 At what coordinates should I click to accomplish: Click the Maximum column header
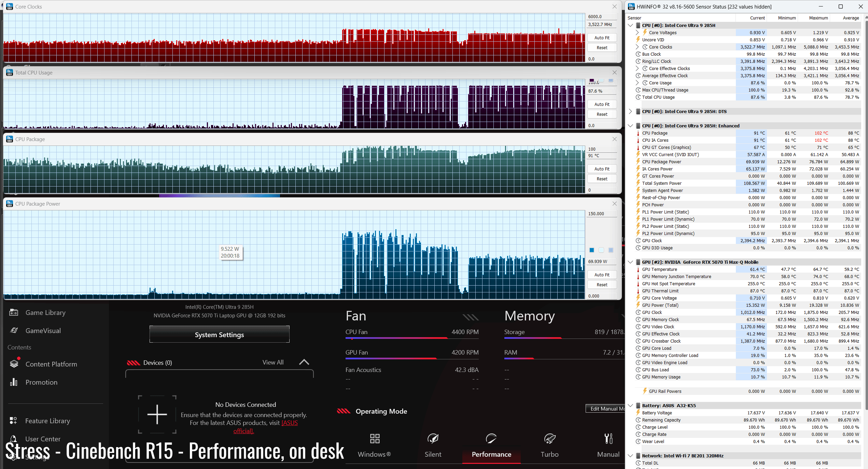[818, 18]
